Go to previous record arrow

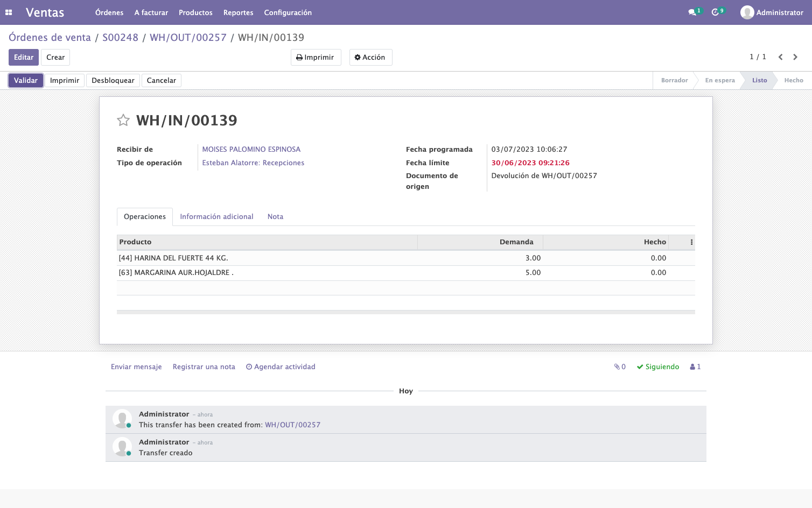(780, 57)
